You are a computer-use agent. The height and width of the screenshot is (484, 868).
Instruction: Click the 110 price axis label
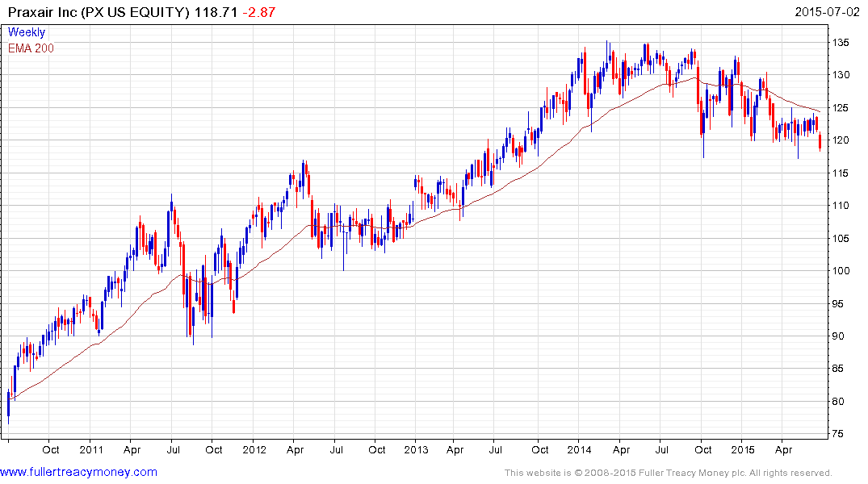coord(841,206)
